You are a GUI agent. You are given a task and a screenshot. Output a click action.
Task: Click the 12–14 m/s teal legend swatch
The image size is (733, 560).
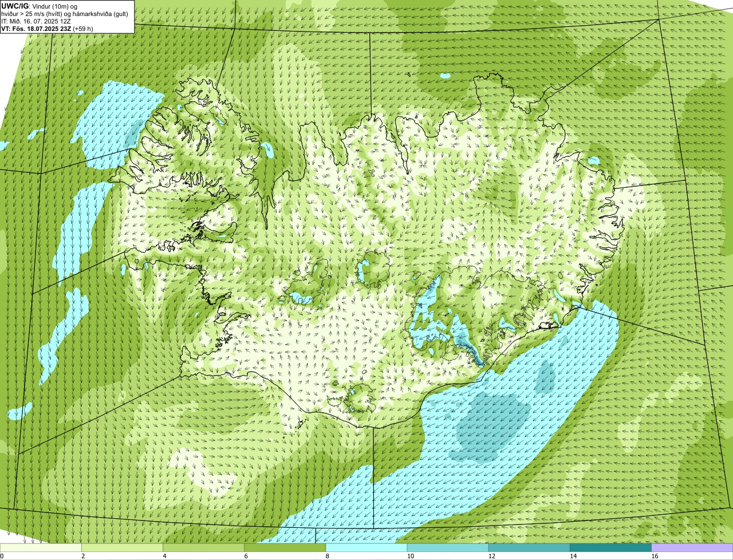tap(529, 548)
